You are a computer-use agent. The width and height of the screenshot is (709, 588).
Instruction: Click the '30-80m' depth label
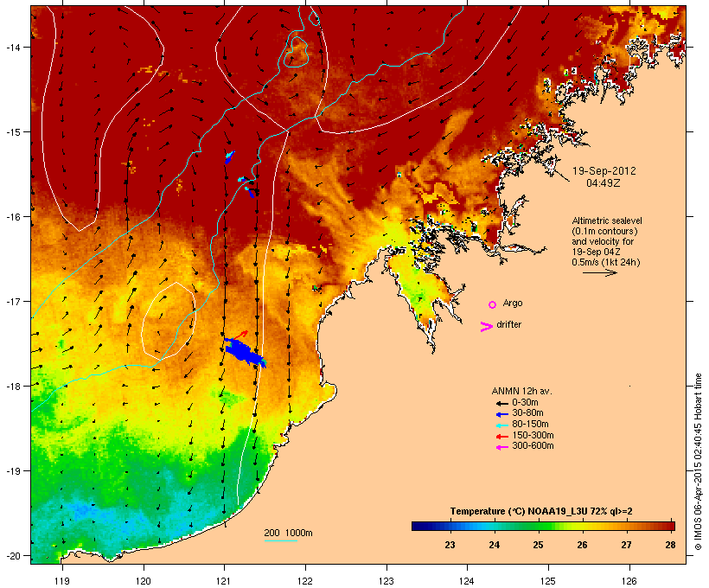pyautogui.click(x=527, y=412)
